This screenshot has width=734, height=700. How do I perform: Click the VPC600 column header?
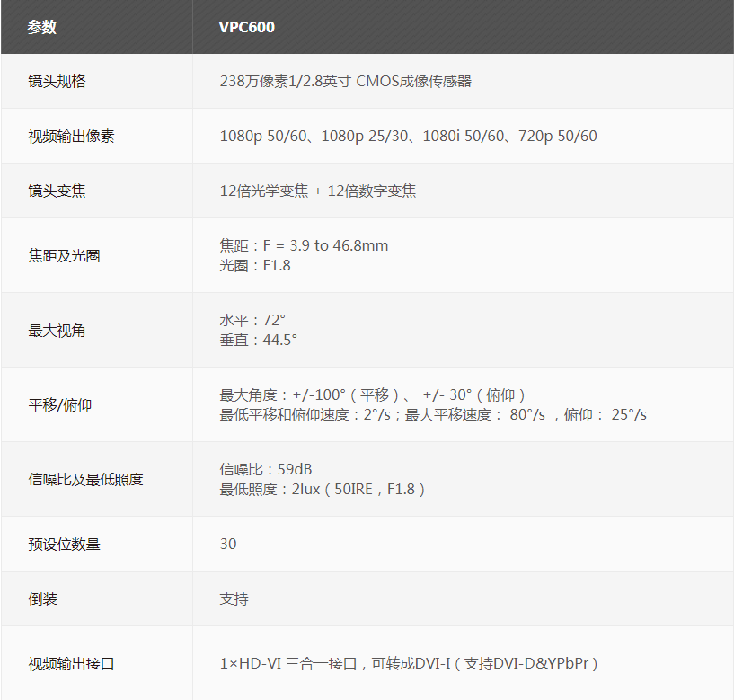coord(247,27)
